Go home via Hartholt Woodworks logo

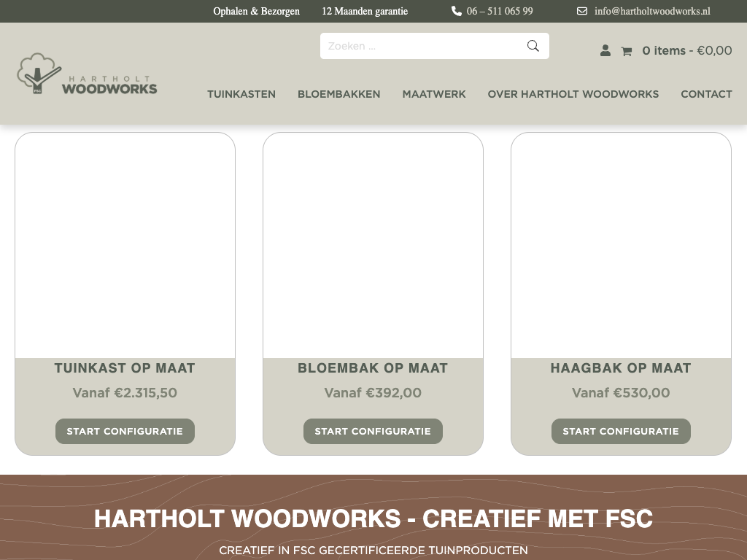point(87,74)
